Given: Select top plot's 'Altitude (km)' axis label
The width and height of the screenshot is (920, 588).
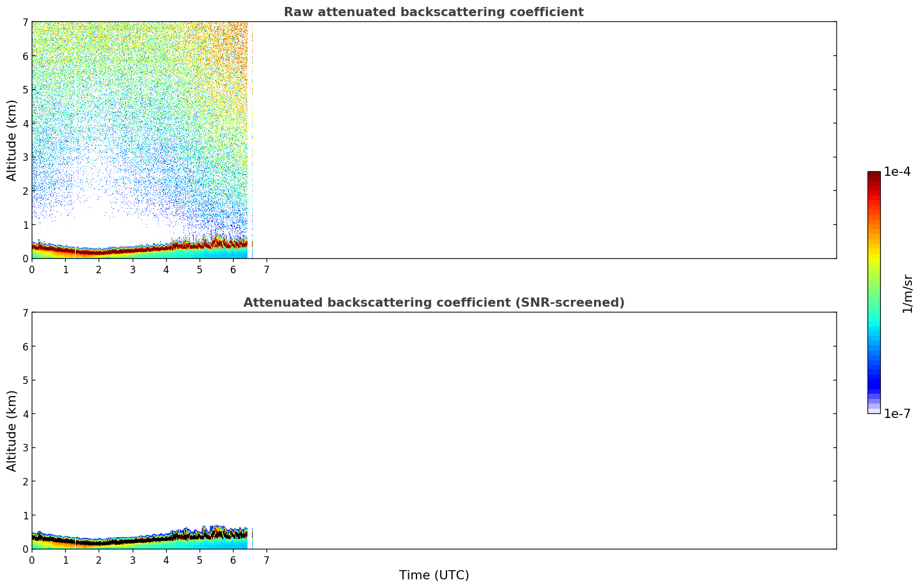Looking at the screenshot, I should [12, 140].
